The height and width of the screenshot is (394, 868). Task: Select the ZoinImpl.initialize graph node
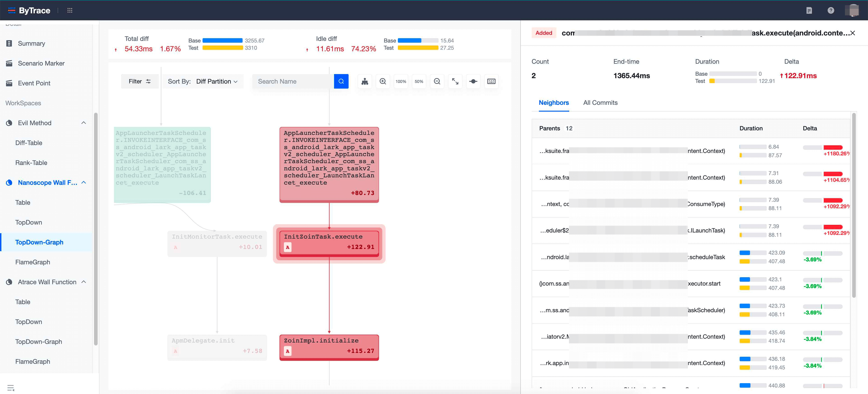[329, 347]
